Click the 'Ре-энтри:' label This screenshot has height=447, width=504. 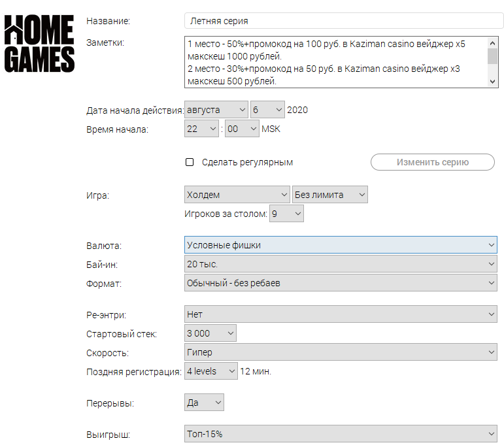(106, 315)
